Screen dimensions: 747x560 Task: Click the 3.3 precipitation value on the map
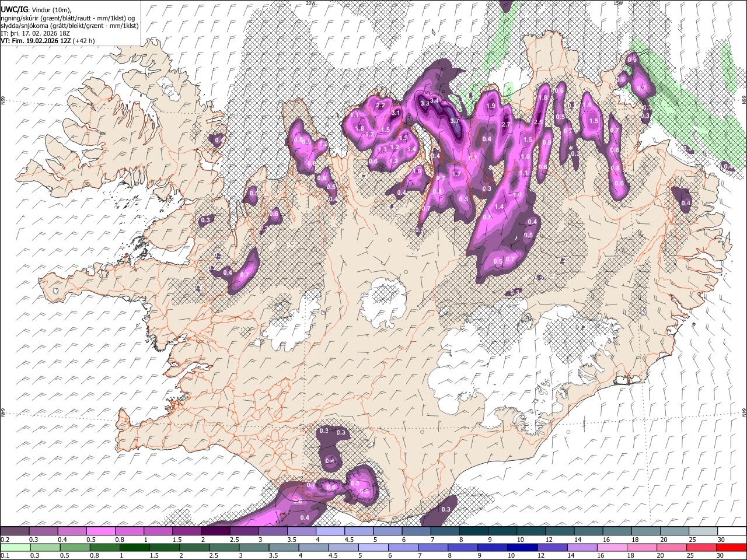click(425, 103)
